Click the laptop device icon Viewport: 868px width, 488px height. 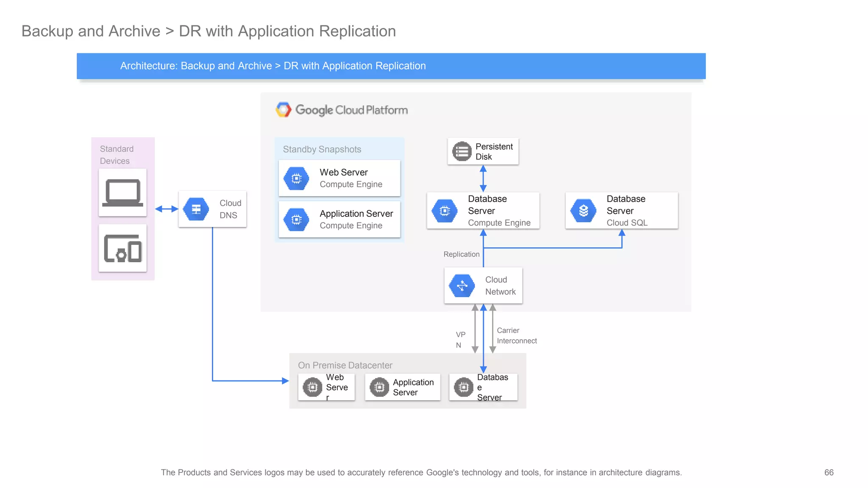pyautogui.click(x=122, y=193)
